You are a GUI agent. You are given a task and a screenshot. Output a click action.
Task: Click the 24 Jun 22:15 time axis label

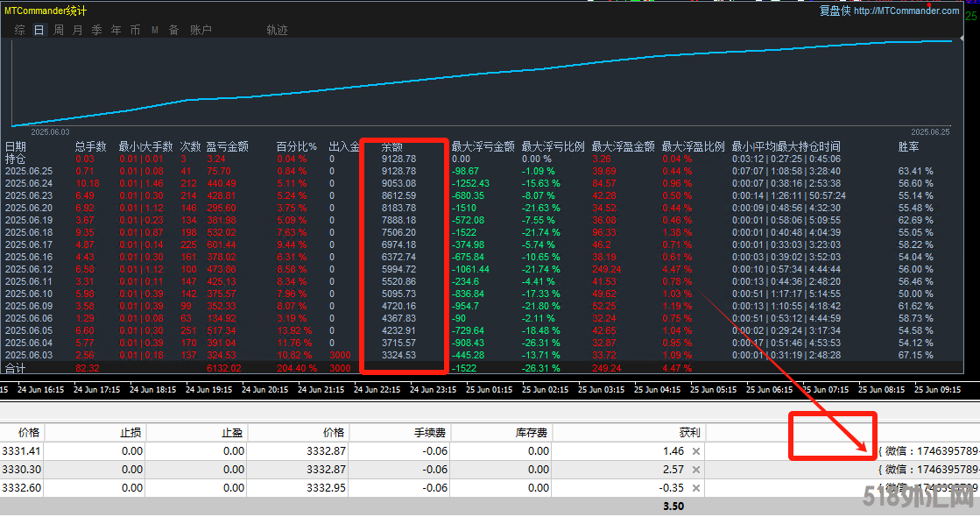click(377, 389)
